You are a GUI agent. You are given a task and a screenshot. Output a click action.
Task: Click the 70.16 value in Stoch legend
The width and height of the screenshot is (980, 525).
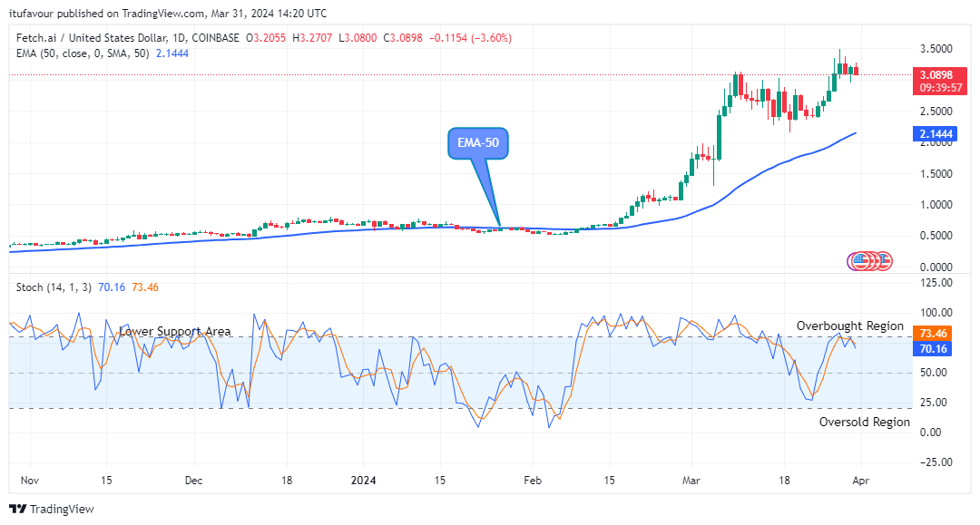point(112,287)
